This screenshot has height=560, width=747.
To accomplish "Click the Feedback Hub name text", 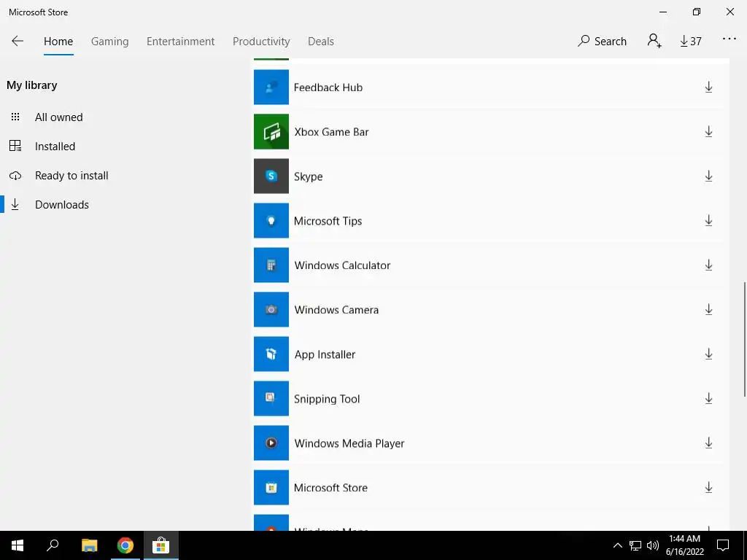I will [x=328, y=87].
